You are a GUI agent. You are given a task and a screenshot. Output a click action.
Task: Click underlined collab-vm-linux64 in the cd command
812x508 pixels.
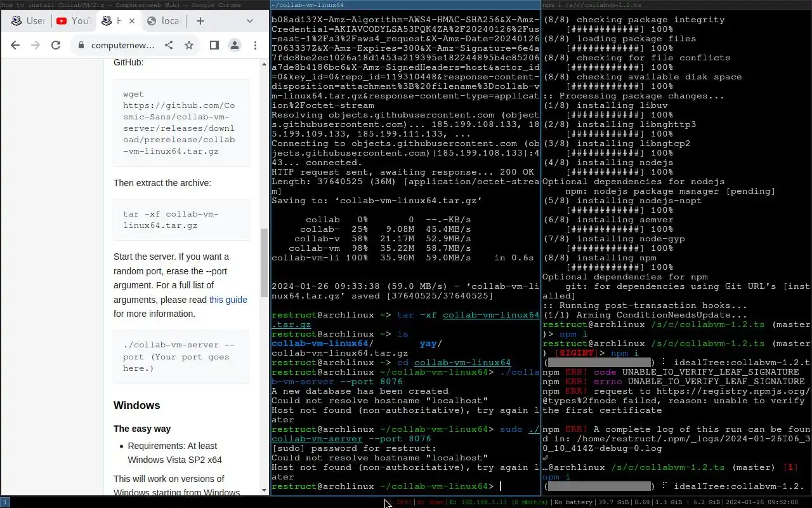click(462, 363)
